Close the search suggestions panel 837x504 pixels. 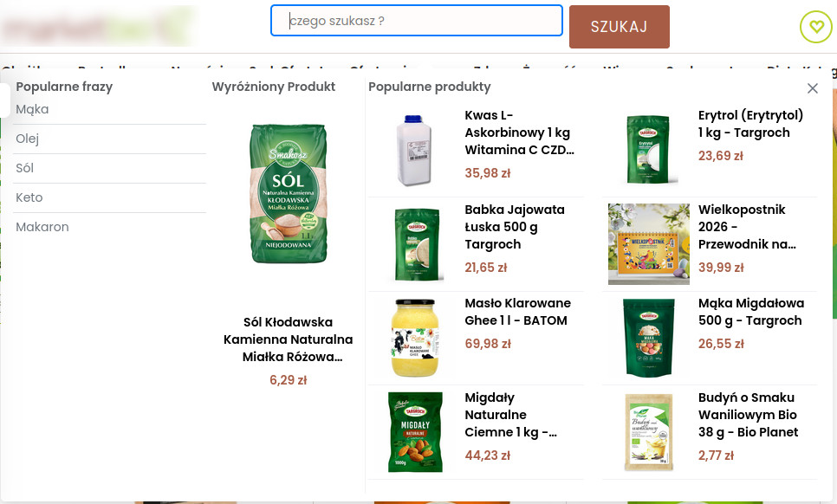[x=813, y=88]
